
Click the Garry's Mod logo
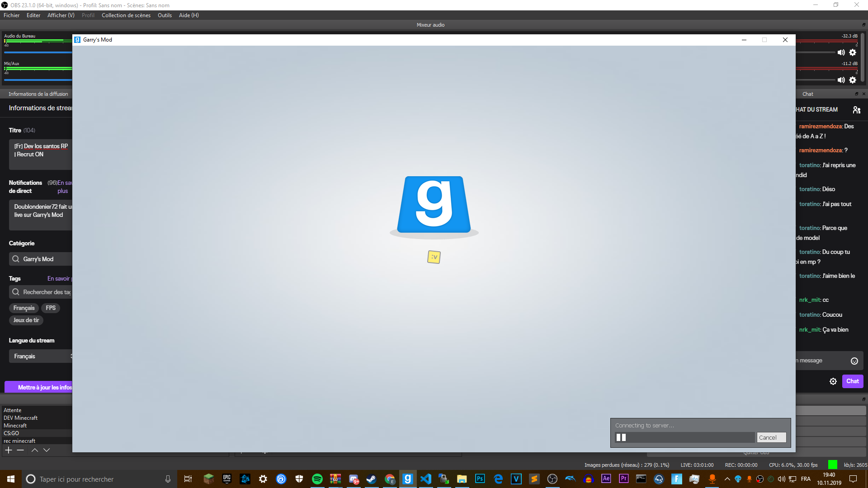[x=434, y=206]
